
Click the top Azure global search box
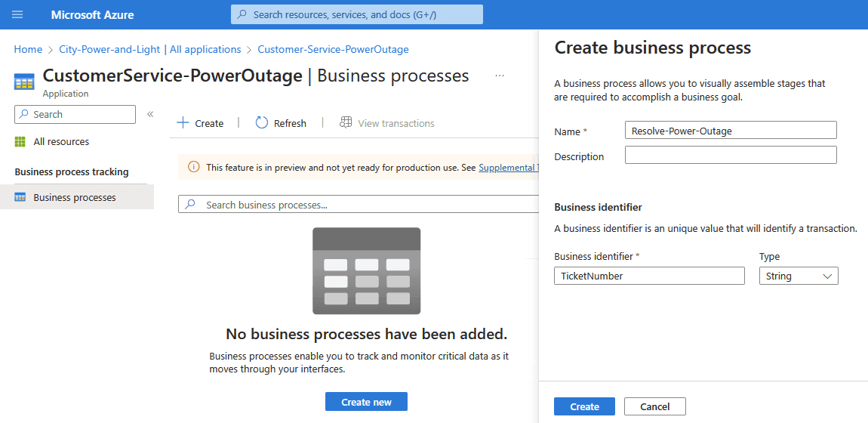(x=356, y=14)
